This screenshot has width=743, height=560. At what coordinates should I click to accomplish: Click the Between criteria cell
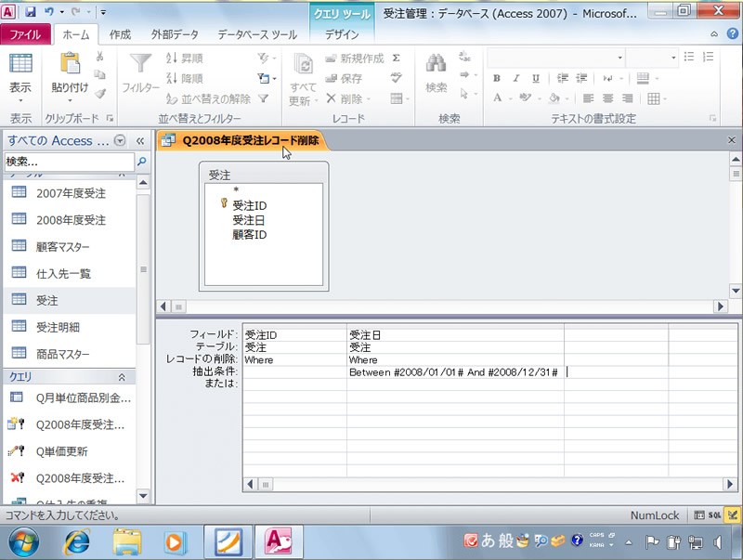455,372
